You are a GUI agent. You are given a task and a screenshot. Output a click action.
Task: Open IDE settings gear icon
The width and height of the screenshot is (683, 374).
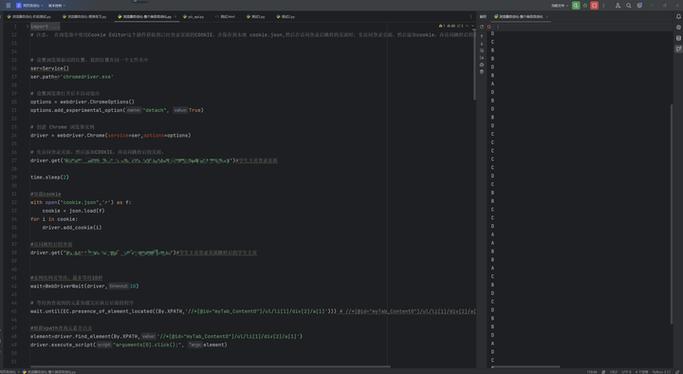point(639,6)
